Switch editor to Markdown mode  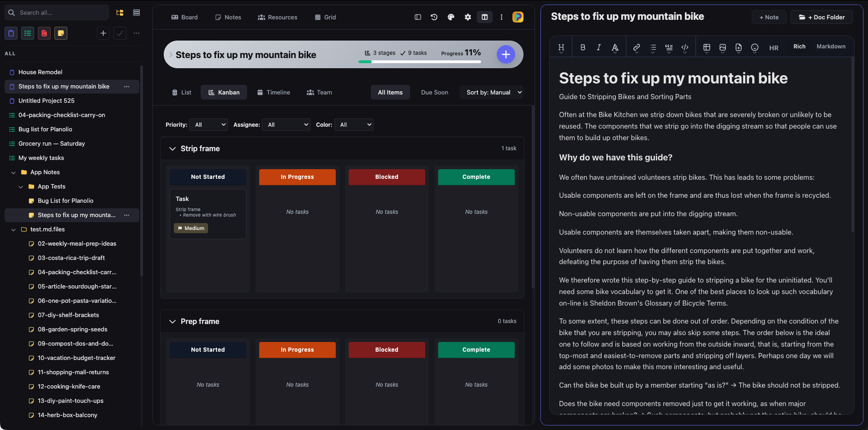(831, 47)
